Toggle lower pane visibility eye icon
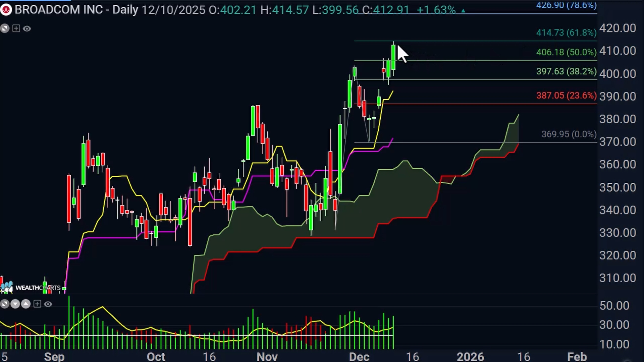 (x=48, y=304)
